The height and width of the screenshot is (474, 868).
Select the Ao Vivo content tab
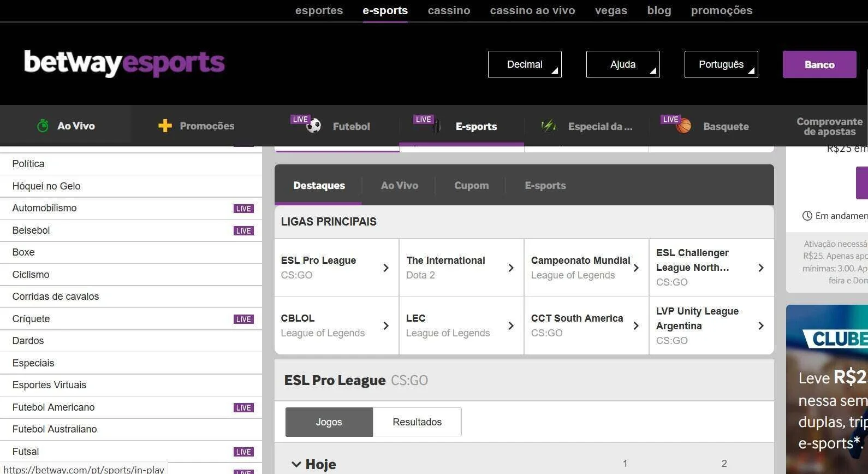pyautogui.click(x=400, y=185)
